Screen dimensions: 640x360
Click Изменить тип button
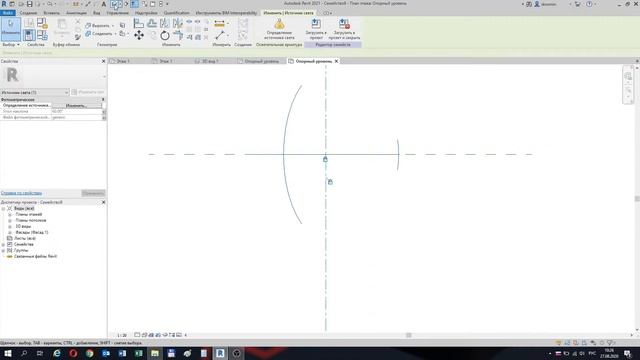click(x=89, y=92)
